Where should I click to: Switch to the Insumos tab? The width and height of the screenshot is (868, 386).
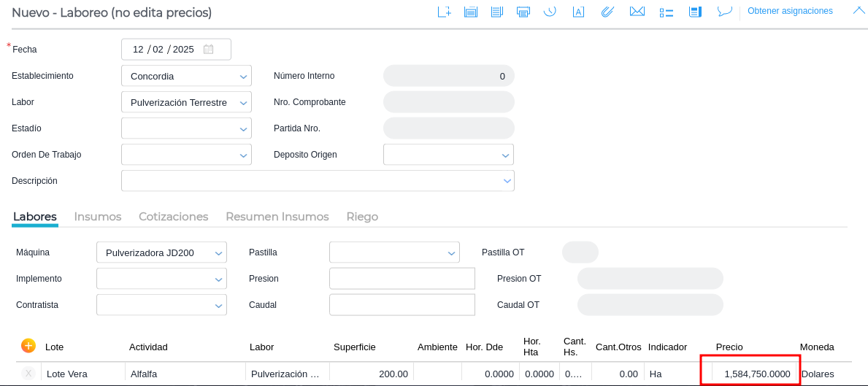pyautogui.click(x=98, y=217)
